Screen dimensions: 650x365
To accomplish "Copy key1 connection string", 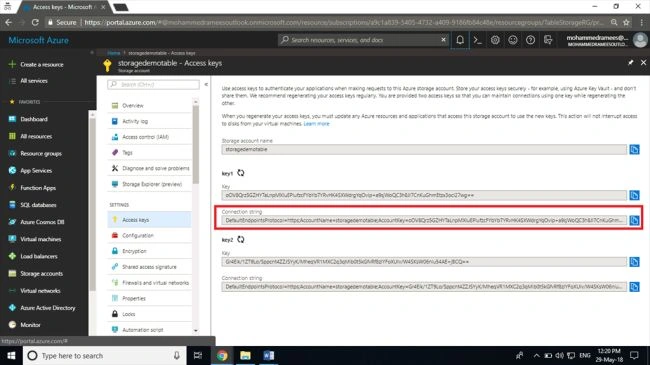I will coord(634,220).
